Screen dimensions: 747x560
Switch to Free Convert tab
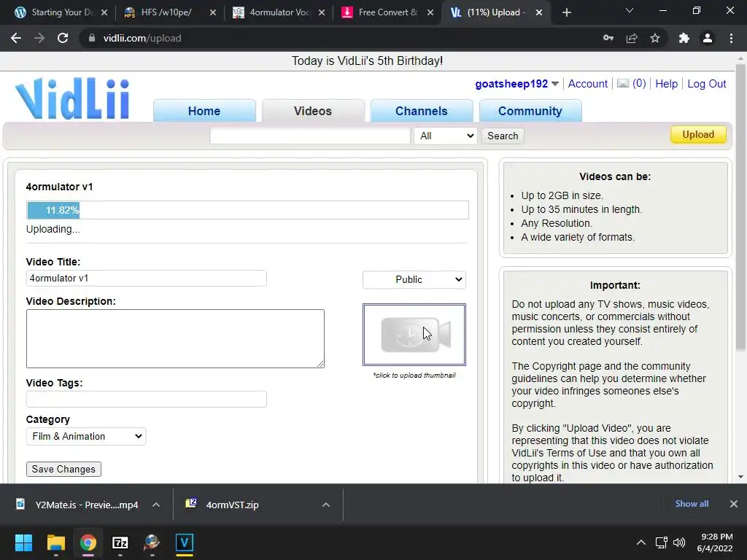[387, 12]
